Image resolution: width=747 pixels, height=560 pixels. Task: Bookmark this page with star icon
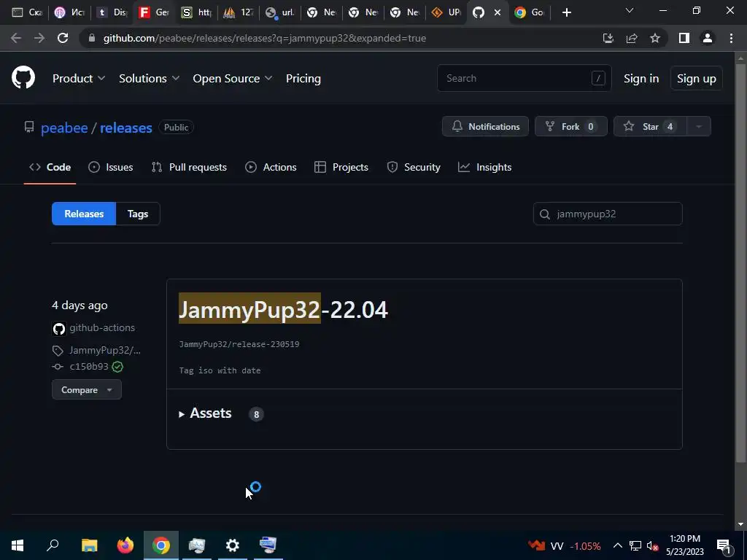pos(655,38)
